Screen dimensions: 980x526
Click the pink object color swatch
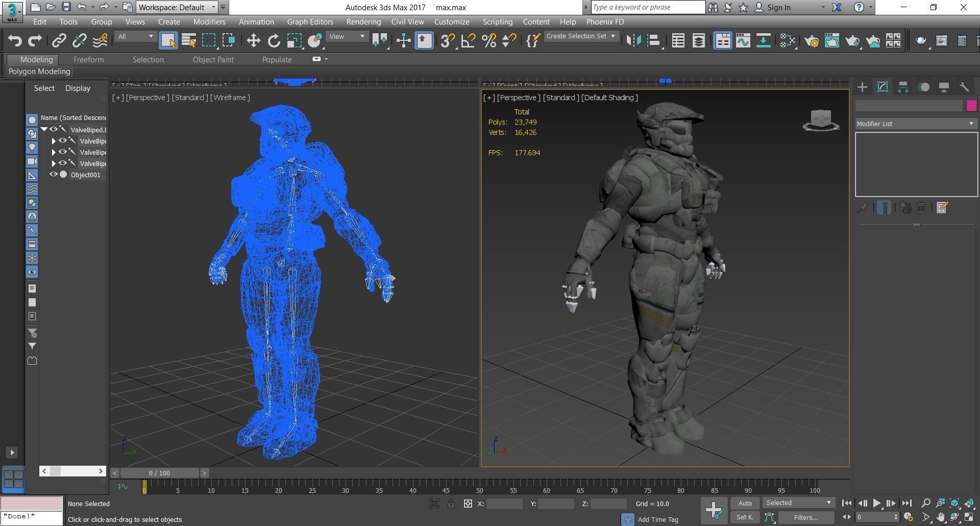tap(971, 106)
